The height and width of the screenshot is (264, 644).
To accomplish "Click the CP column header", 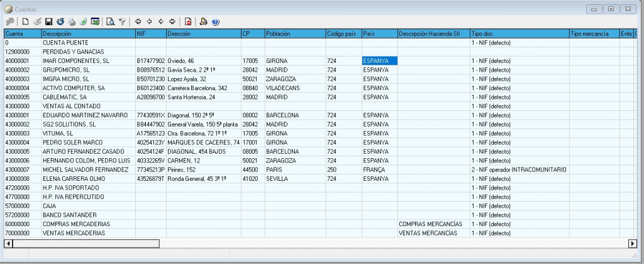I will [253, 34].
